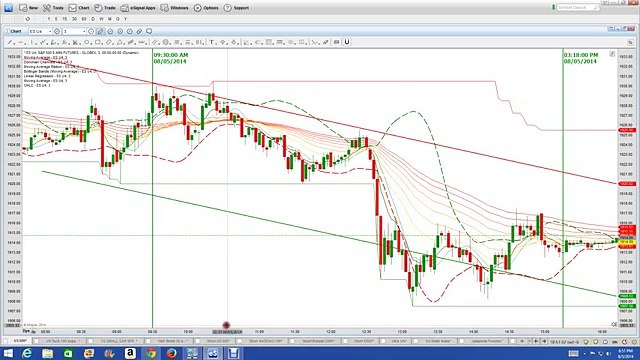Open the New menu
The image size is (640, 360).
(28, 8)
